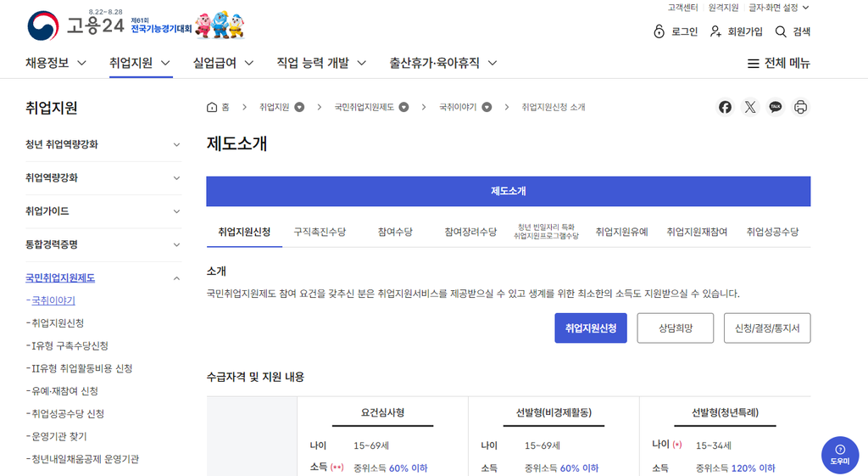The height and width of the screenshot is (476, 868).
Task: Open the 도우미 help floating button
Action: pyautogui.click(x=840, y=455)
